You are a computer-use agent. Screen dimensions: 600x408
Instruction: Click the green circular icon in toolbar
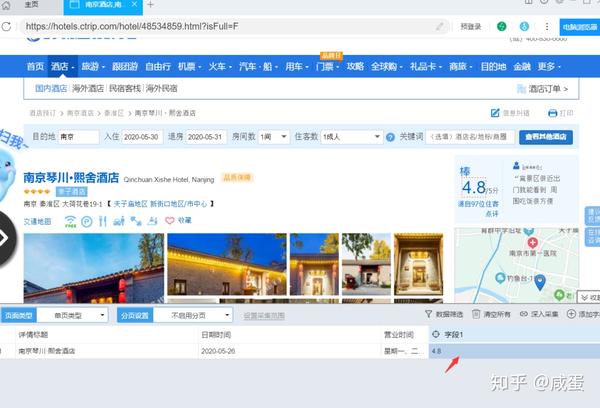pos(502,26)
